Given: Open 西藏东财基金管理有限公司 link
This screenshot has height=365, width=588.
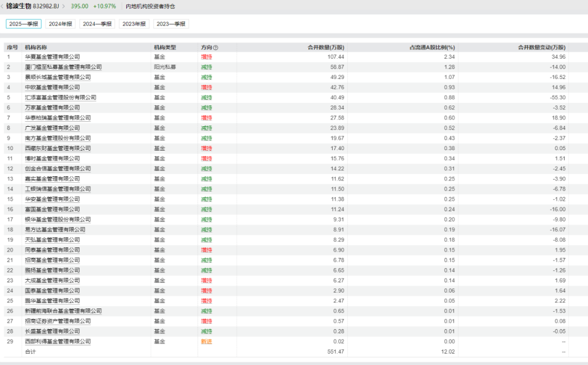Looking at the screenshot, I should (58, 149).
